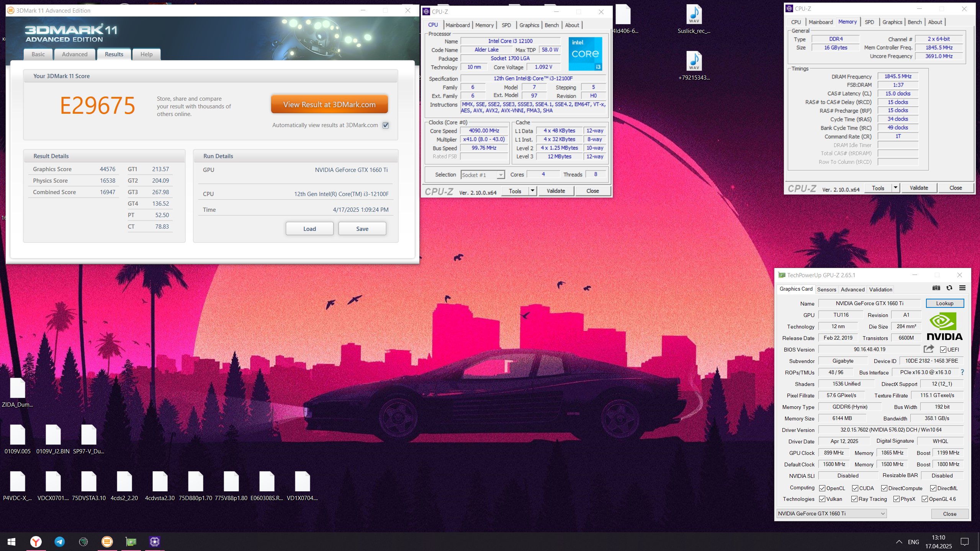This screenshot has height=551, width=980.
Task: Expand Tools dropdown arrow in CPU-Z Memory window
Action: point(895,188)
